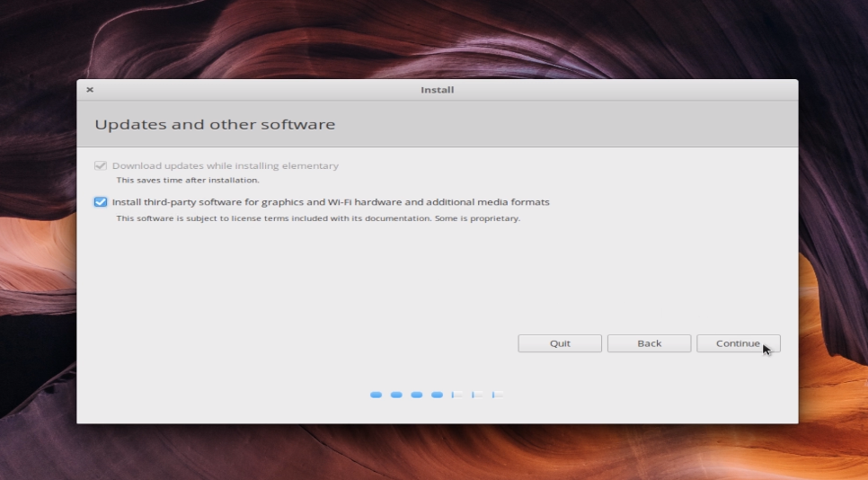Click the 'Some is proprietary' license note text
Viewport: 868px width, 480px height.
click(318, 218)
